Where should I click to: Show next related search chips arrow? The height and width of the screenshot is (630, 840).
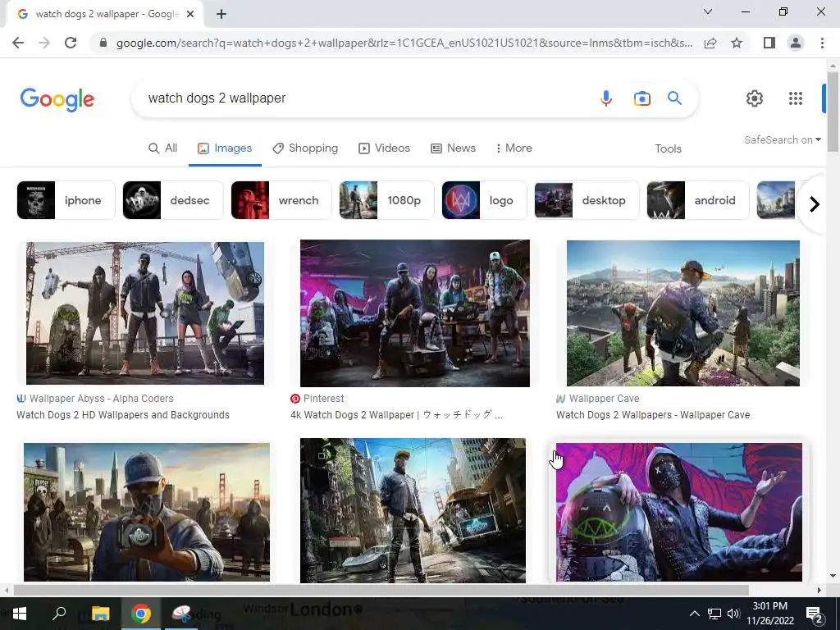(815, 204)
